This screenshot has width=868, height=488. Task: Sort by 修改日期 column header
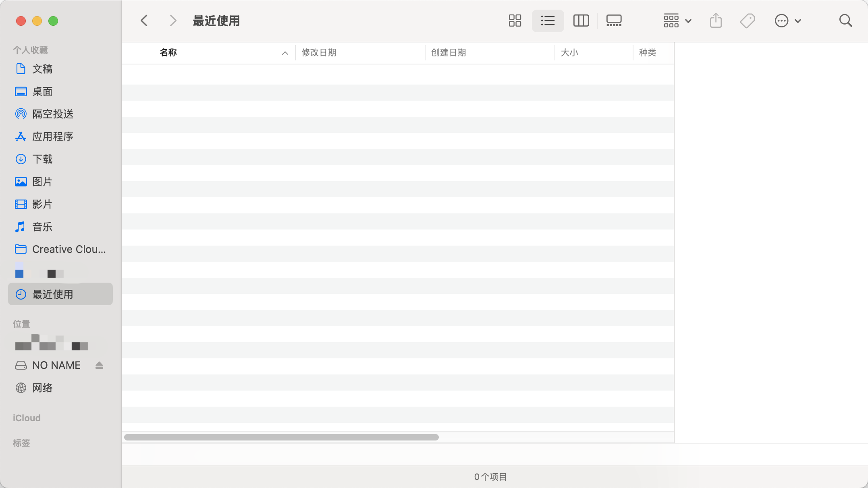click(319, 53)
